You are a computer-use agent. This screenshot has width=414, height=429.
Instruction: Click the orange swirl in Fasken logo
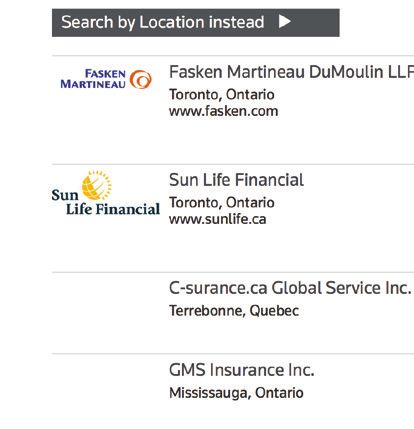pyautogui.click(x=140, y=79)
